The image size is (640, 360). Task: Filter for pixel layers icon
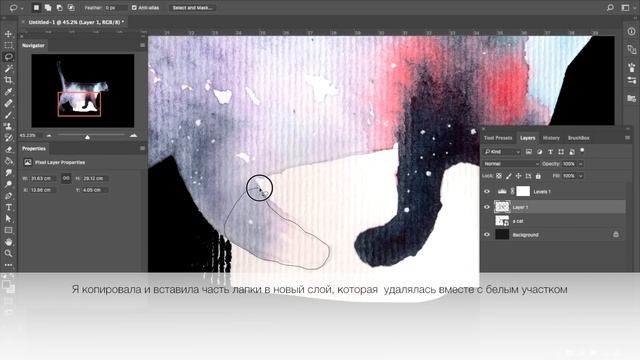pyautogui.click(x=529, y=152)
